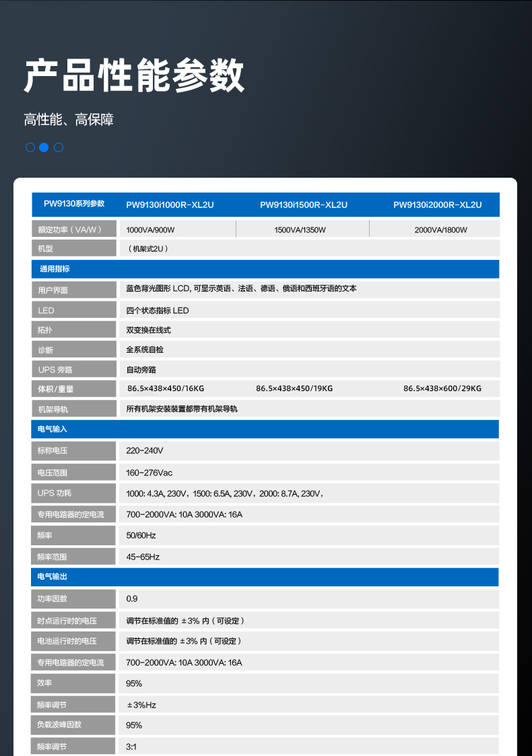Select the value 160-276Vac

click(149, 473)
